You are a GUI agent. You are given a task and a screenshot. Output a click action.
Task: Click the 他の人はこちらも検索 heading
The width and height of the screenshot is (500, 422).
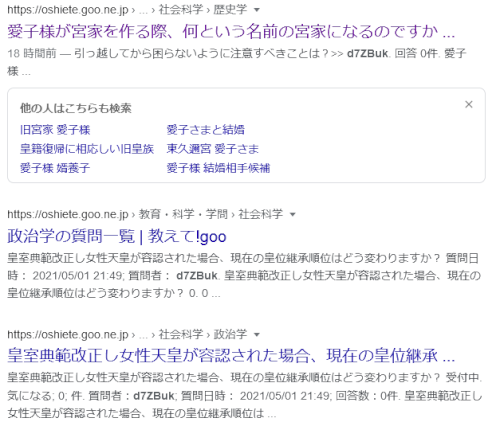pyautogui.click(x=76, y=108)
